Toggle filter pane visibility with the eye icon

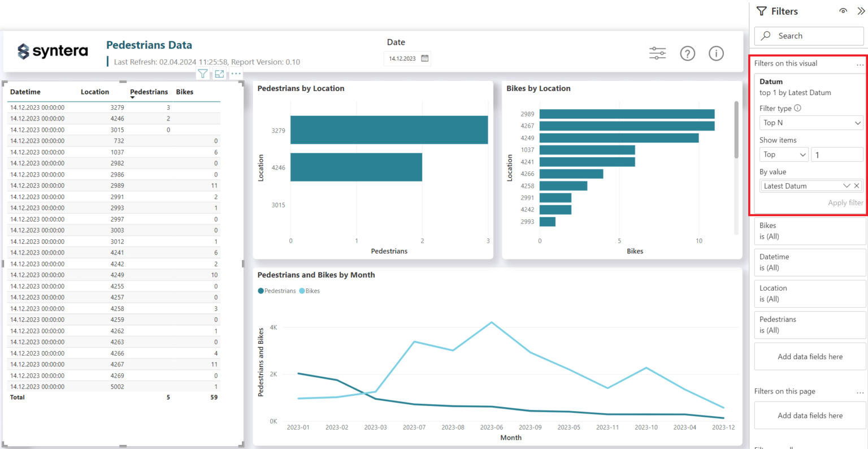[843, 11]
